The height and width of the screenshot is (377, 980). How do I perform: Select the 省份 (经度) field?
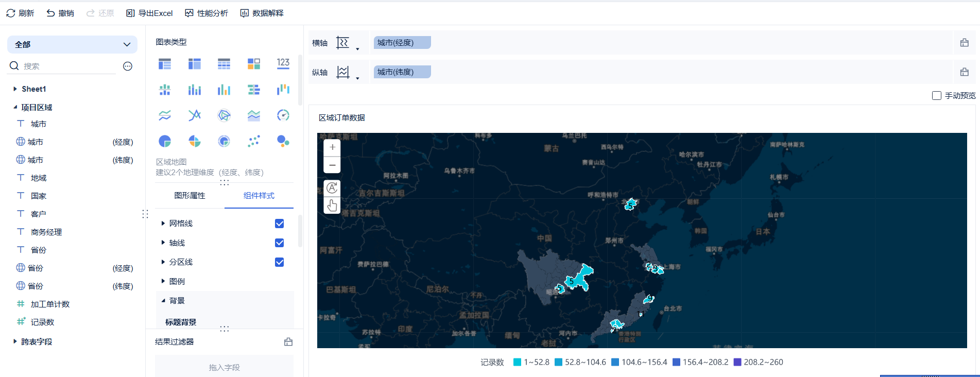click(75, 268)
